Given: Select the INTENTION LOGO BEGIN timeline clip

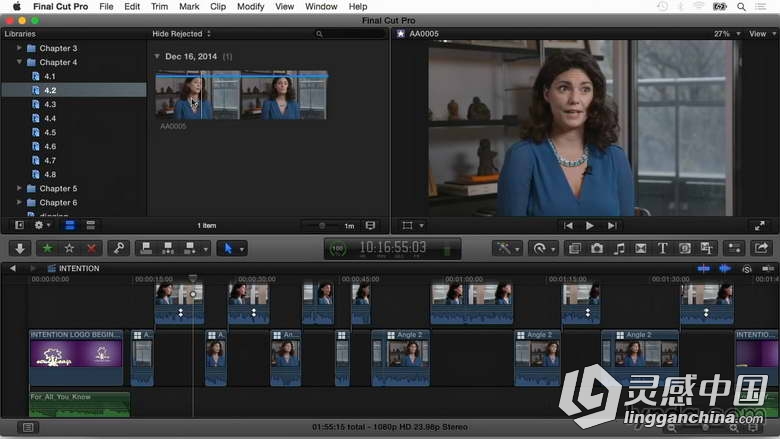Looking at the screenshot, I should coord(76,357).
